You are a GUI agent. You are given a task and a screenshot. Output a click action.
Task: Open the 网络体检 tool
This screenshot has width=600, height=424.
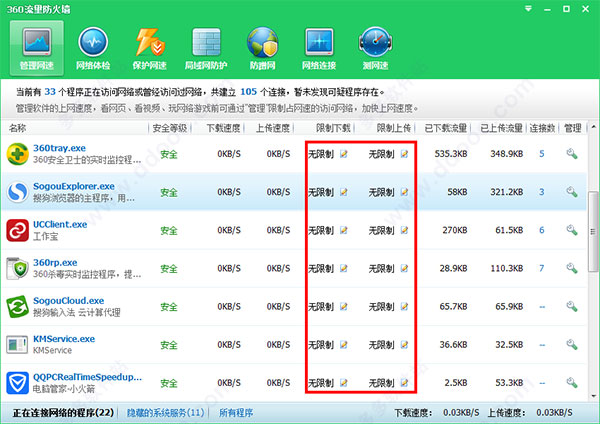pyautogui.click(x=93, y=49)
